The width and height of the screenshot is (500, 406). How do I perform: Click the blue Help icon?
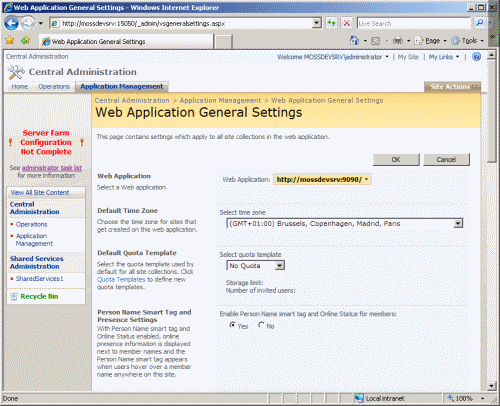[477, 57]
